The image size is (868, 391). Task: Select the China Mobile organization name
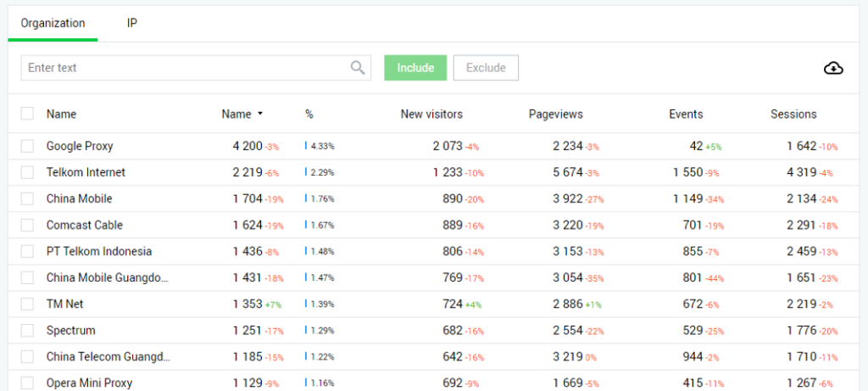[x=79, y=198]
